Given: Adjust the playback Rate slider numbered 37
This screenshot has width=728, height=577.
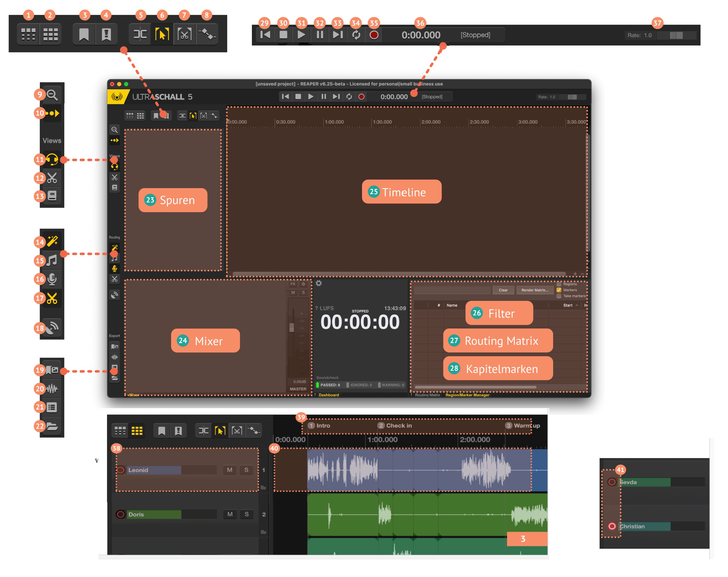Looking at the screenshot, I should [x=676, y=35].
